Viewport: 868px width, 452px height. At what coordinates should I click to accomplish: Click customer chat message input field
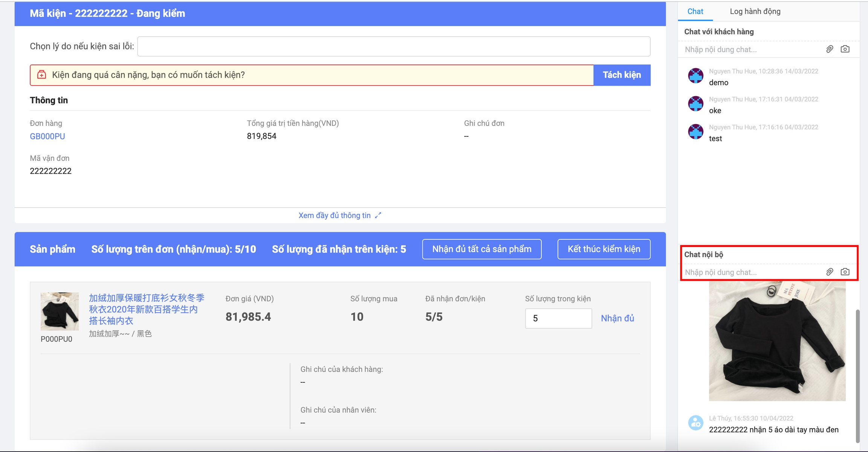752,49
